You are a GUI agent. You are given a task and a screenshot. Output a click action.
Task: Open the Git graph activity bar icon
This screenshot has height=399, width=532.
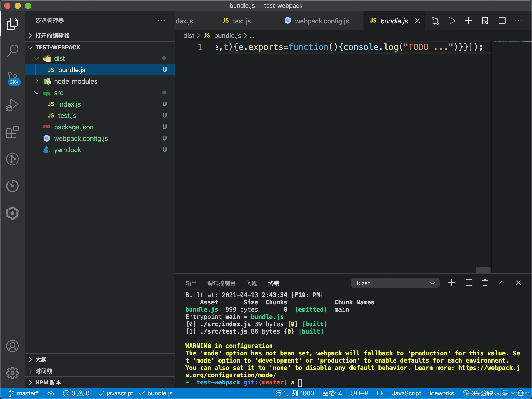(x=12, y=159)
